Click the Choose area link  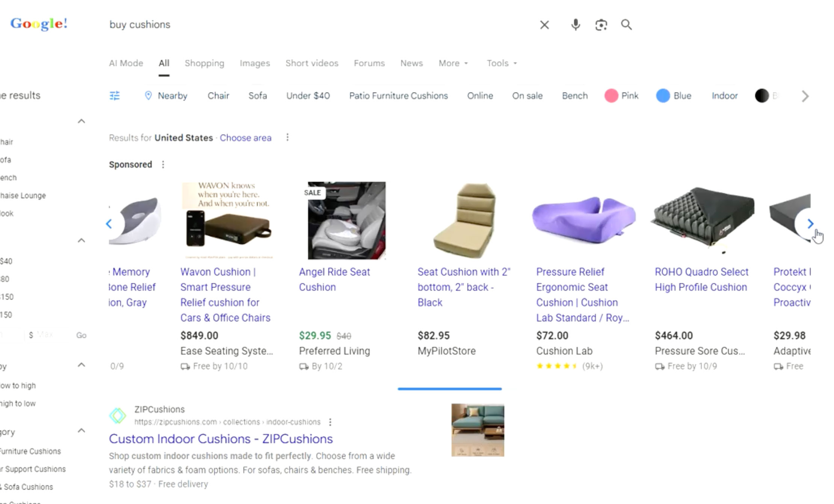[x=245, y=138]
